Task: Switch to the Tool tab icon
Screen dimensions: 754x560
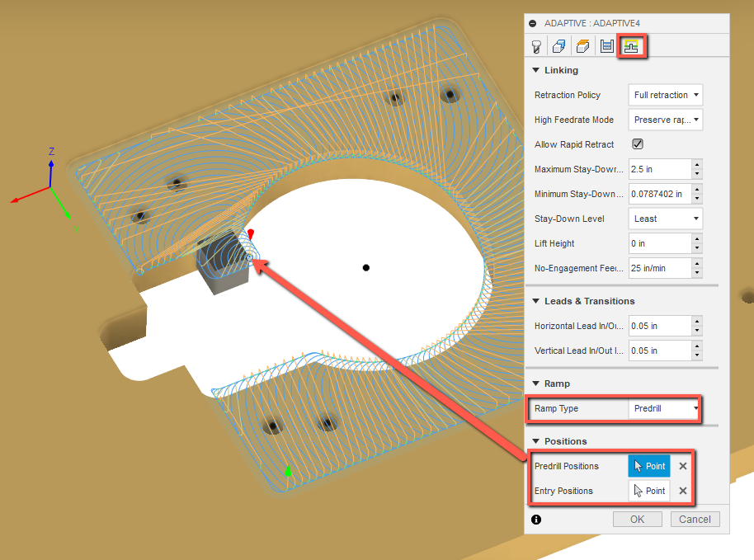Action: (x=536, y=45)
